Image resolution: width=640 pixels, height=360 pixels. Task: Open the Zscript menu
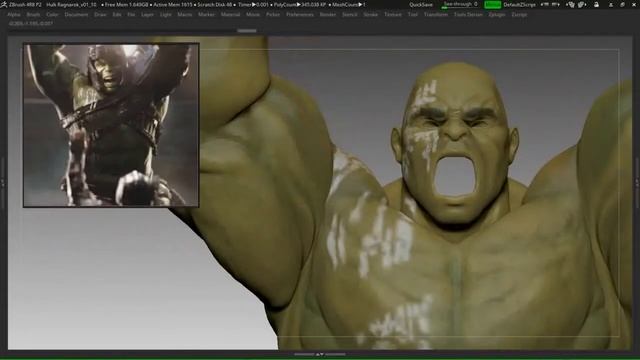click(519, 14)
